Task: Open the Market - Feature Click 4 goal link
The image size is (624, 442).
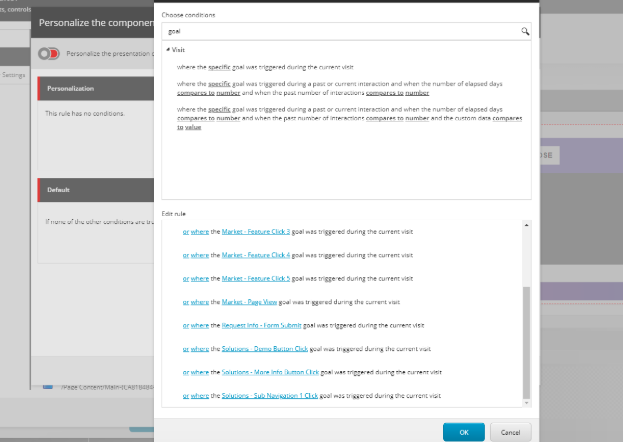Action: 256,255
